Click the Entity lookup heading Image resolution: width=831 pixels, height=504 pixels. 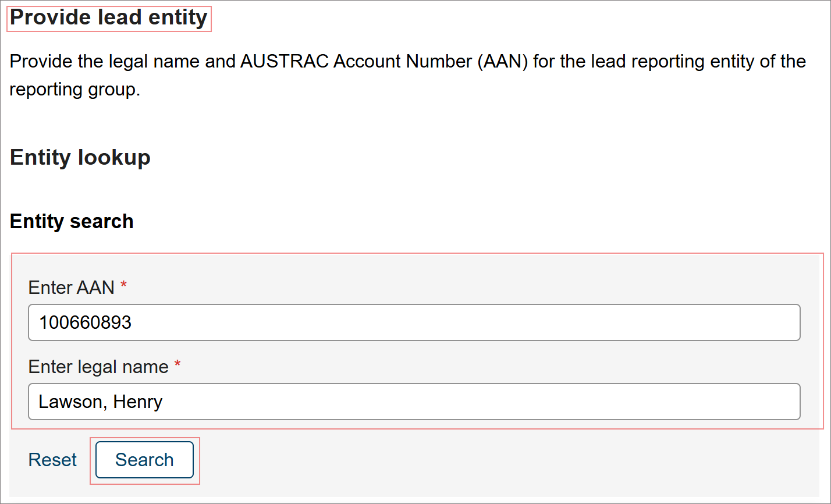80,157
